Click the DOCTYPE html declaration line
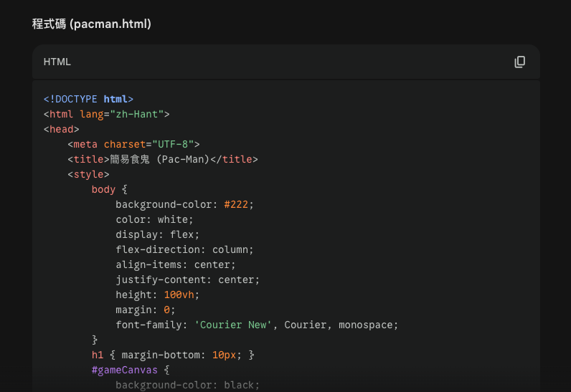Viewport: 571px width, 392px height. [88, 99]
